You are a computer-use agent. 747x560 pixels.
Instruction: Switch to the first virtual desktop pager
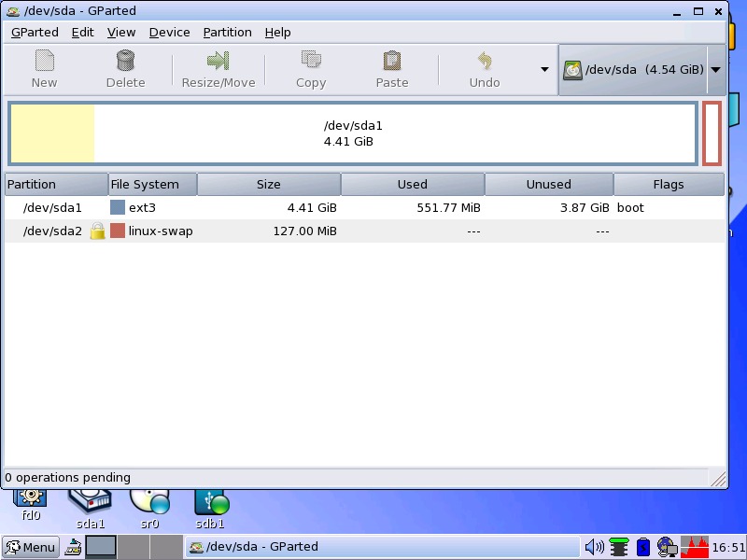click(101, 546)
